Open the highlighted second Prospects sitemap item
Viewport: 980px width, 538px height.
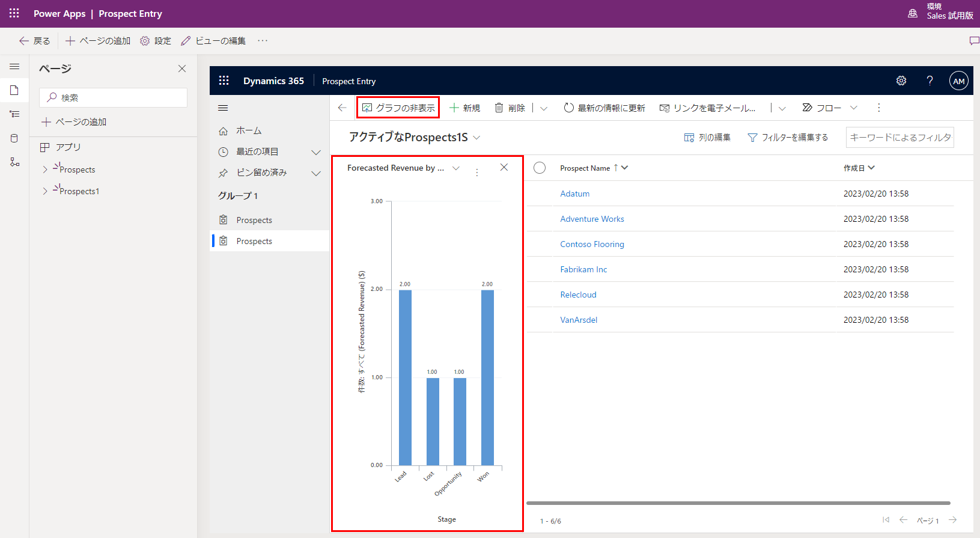coord(269,241)
